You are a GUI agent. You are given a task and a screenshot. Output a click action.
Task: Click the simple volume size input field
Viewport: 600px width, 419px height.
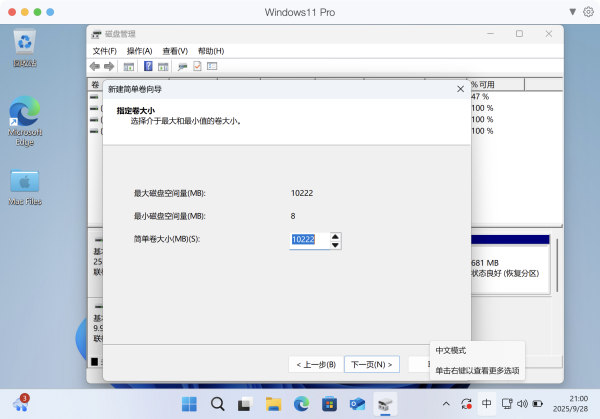point(308,240)
